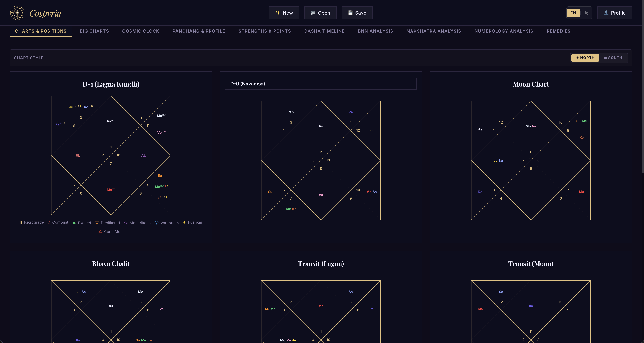The image size is (644, 343).
Task: Click Ke in the Moon Chart
Action: point(582,138)
